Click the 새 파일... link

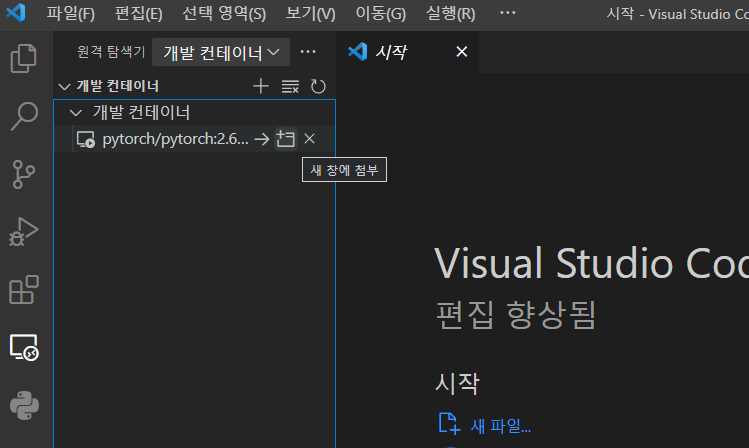(x=501, y=426)
